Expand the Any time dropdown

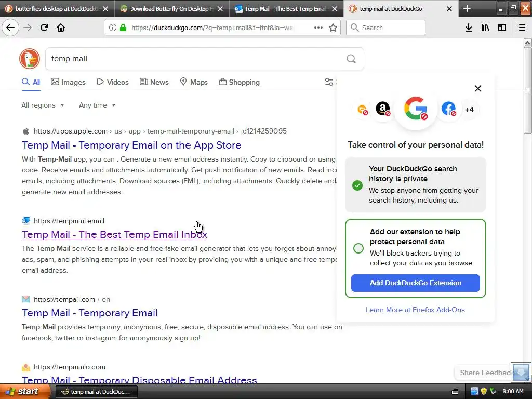point(97,105)
